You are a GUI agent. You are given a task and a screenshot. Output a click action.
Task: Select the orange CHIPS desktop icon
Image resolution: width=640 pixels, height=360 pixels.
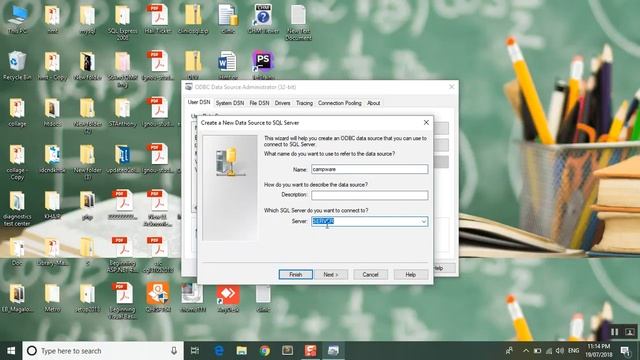(158, 298)
